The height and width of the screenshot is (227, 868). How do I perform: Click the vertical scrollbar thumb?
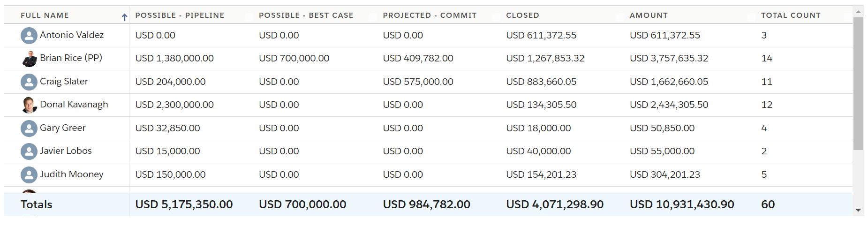tap(859, 83)
